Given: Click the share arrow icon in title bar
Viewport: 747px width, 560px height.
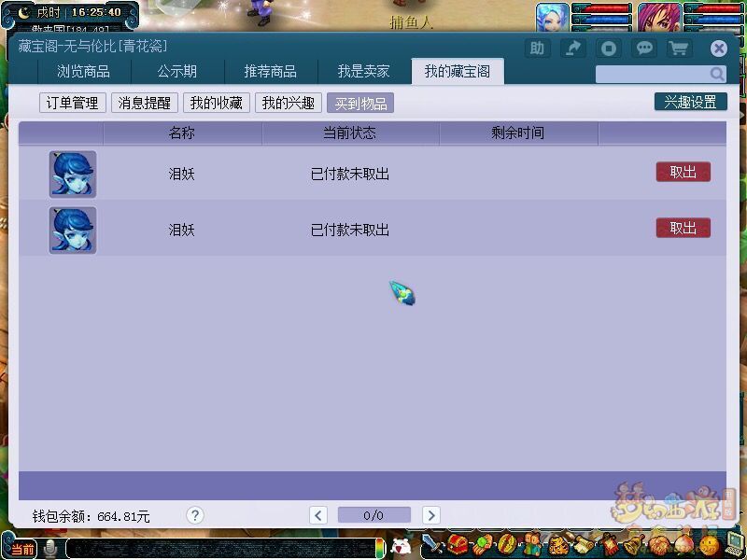Looking at the screenshot, I should 572,49.
